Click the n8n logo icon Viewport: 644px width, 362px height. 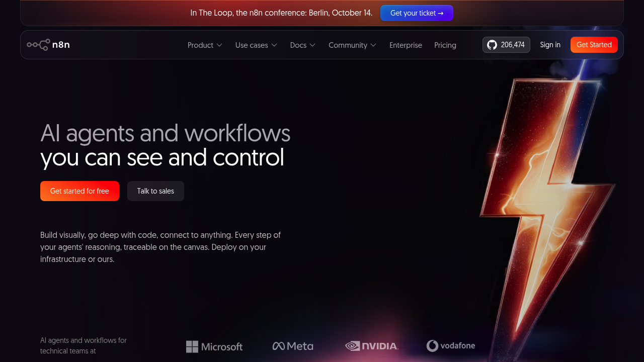(39, 45)
